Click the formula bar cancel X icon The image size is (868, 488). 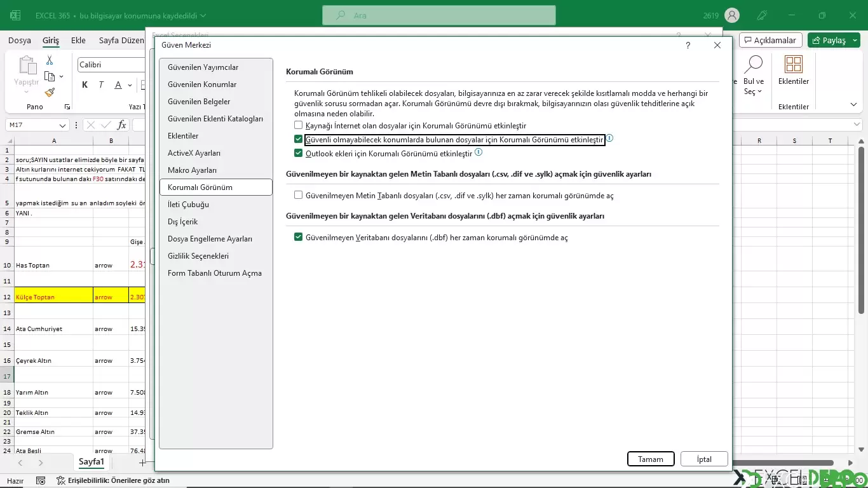pyautogui.click(x=91, y=125)
